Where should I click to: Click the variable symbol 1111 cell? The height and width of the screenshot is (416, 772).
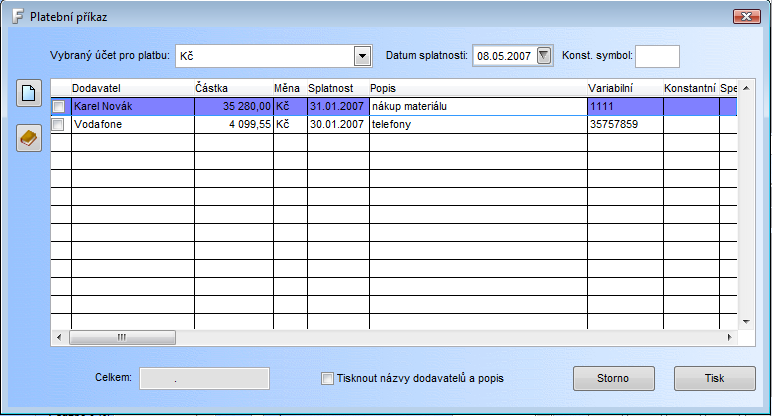(x=625, y=106)
